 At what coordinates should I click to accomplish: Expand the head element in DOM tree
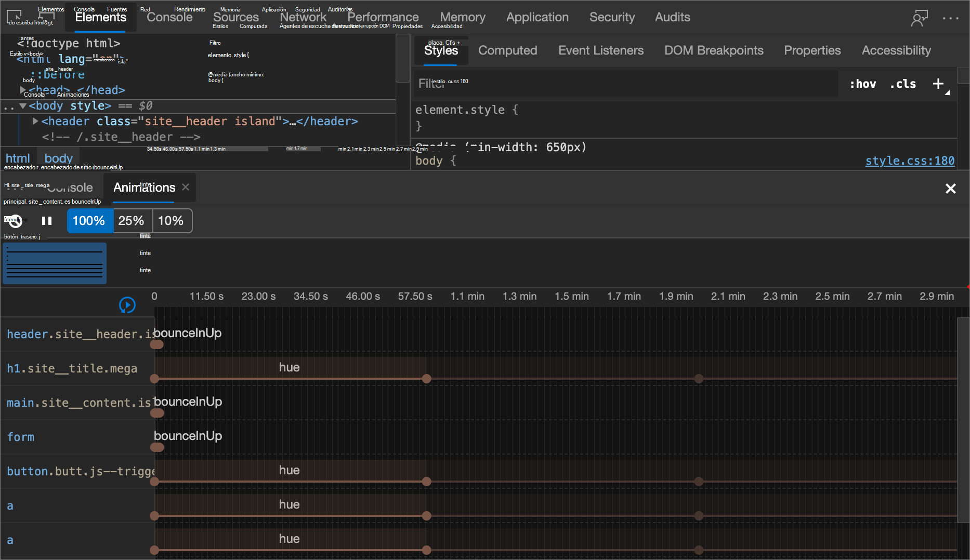pos(23,90)
